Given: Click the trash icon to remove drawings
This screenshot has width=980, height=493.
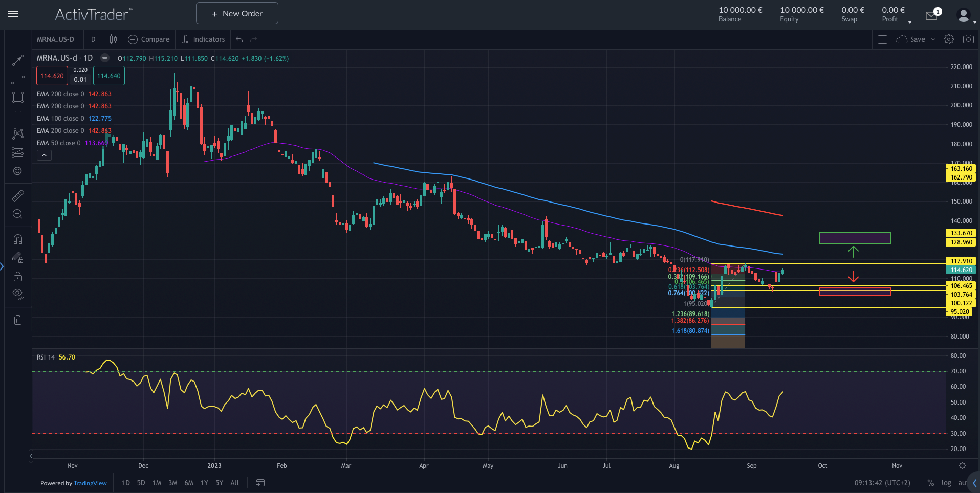Looking at the screenshot, I should pos(18,320).
